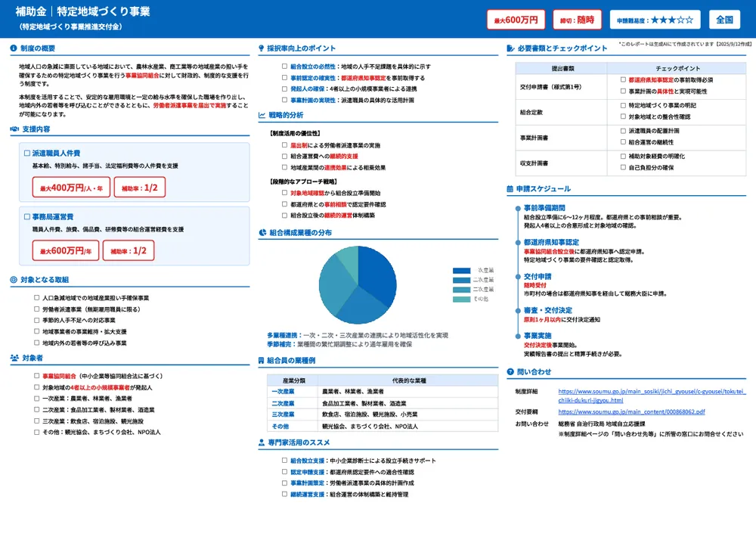Click the target icon beside 対象となる取組

point(14,280)
